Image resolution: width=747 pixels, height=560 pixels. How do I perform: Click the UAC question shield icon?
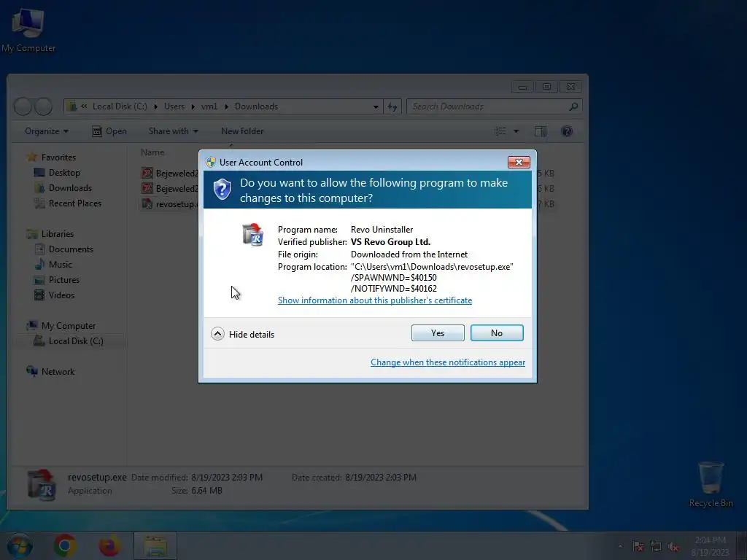222,190
